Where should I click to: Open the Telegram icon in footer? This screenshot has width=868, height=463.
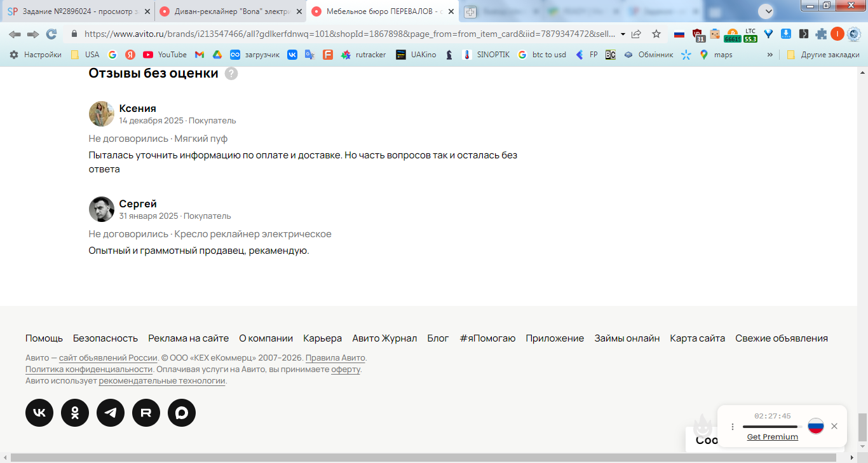[111, 413]
